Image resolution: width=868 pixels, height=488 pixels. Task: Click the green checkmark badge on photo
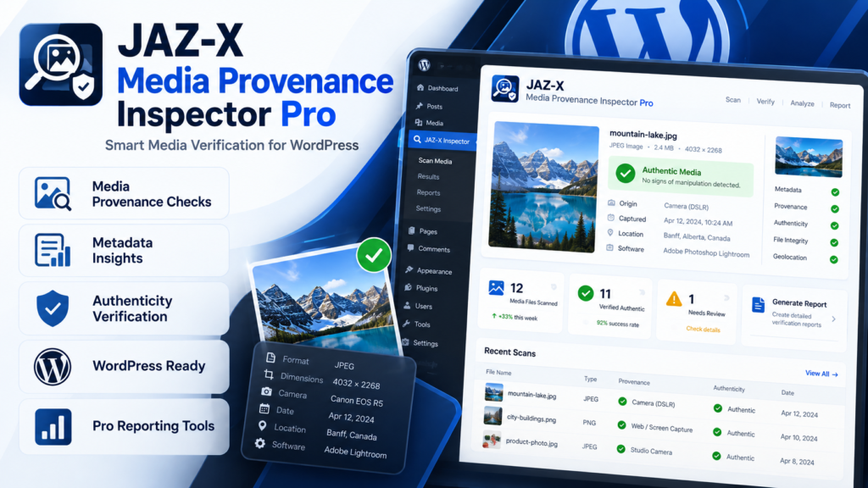coord(374,255)
